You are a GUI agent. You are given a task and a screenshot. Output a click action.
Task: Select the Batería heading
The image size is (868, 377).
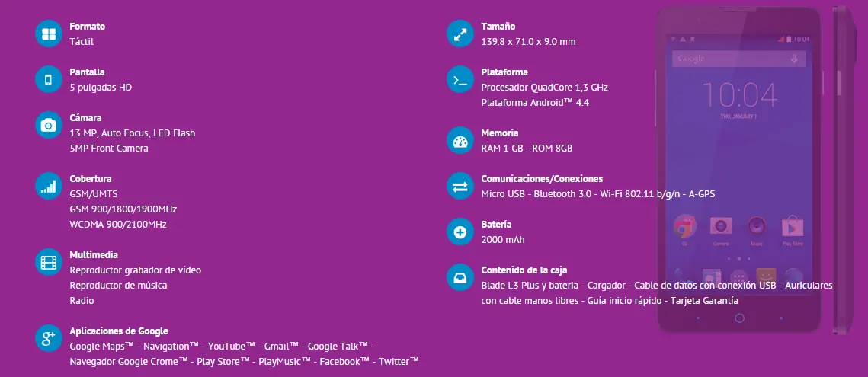496,224
